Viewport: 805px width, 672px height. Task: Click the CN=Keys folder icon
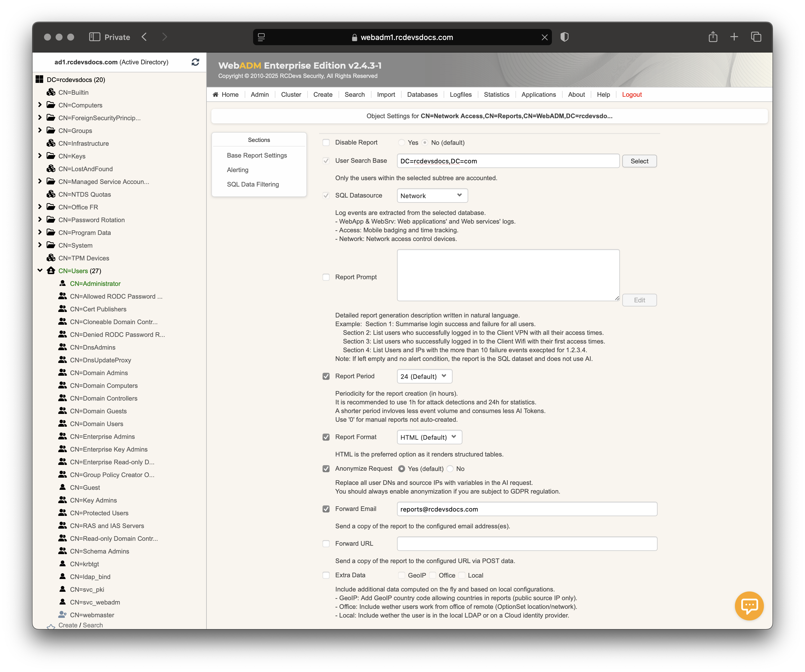coord(51,156)
